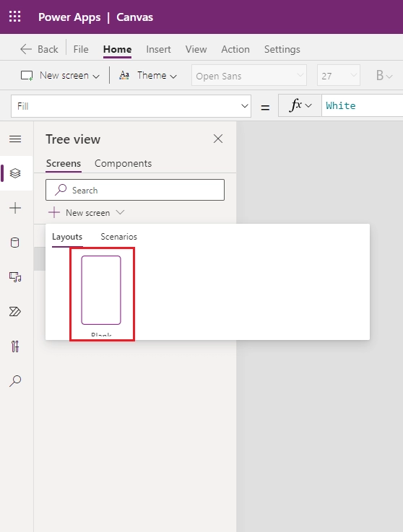
Task: Close the Tree view panel
Action: click(x=218, y=139)
